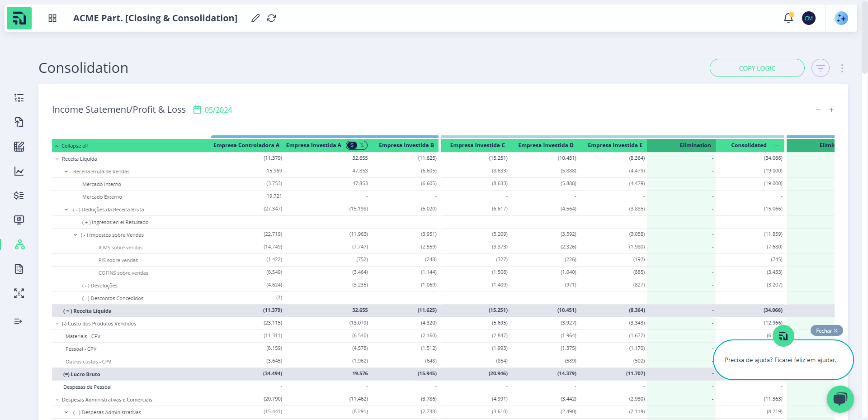Click the Empresa Controladora A column header
Viewport: 868px width, 420px height.
(x=246, y=145)
